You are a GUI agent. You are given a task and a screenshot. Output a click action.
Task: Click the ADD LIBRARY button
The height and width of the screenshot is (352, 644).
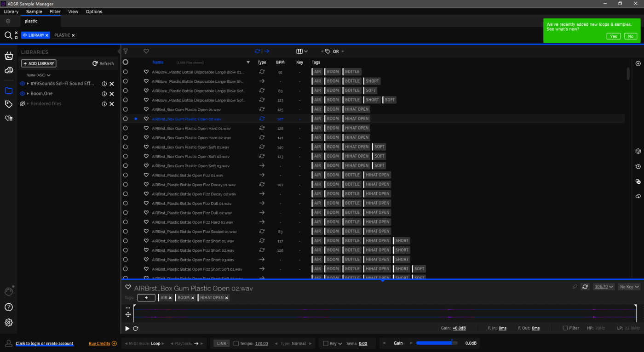click(39, 63)
